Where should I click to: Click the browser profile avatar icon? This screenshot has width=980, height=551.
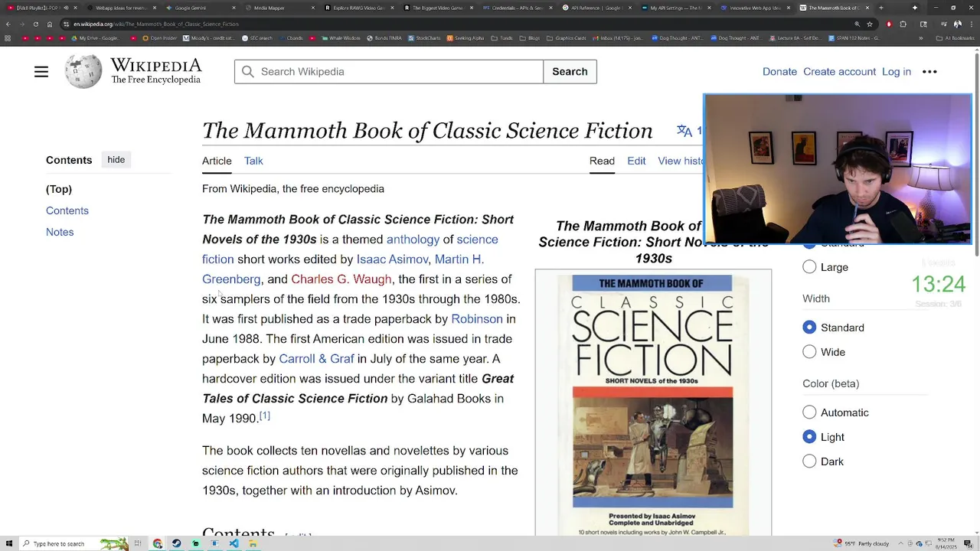point(956,24)
